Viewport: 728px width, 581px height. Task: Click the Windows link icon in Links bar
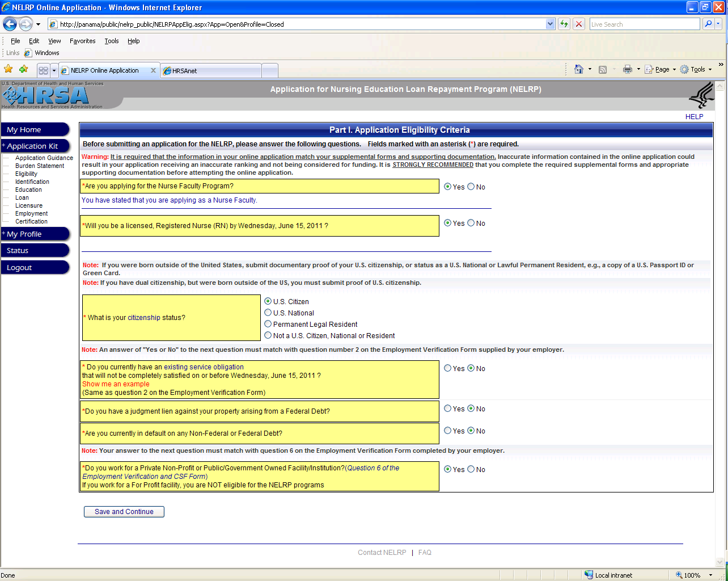tap(28, 53)
